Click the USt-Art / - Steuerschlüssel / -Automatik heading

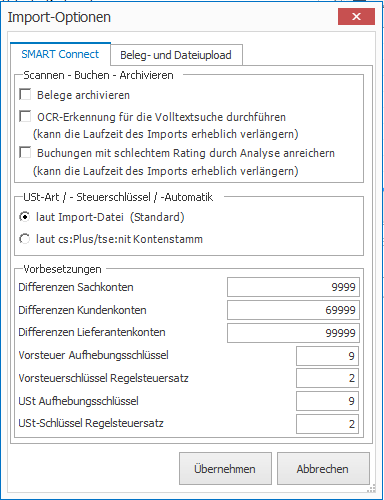pyautogui.click(x=118, y=197)
